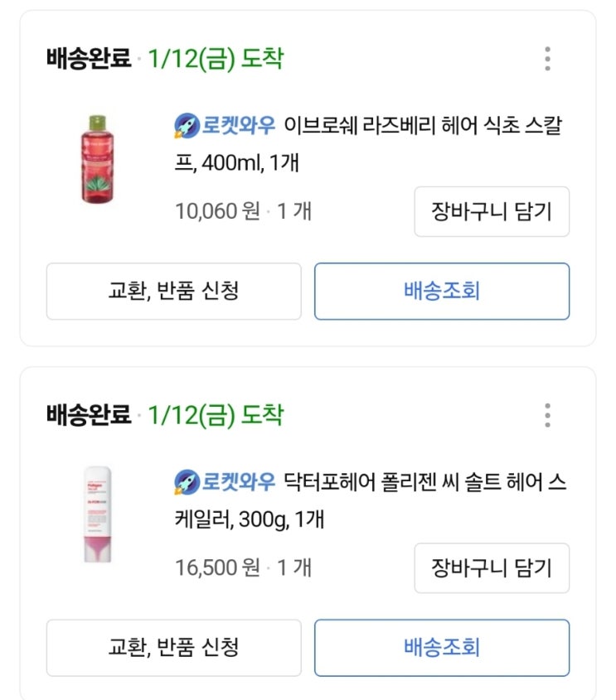Click the green 1/12(금) 도착 text on the 이브로쉐 order

click(x=216, y=60)
